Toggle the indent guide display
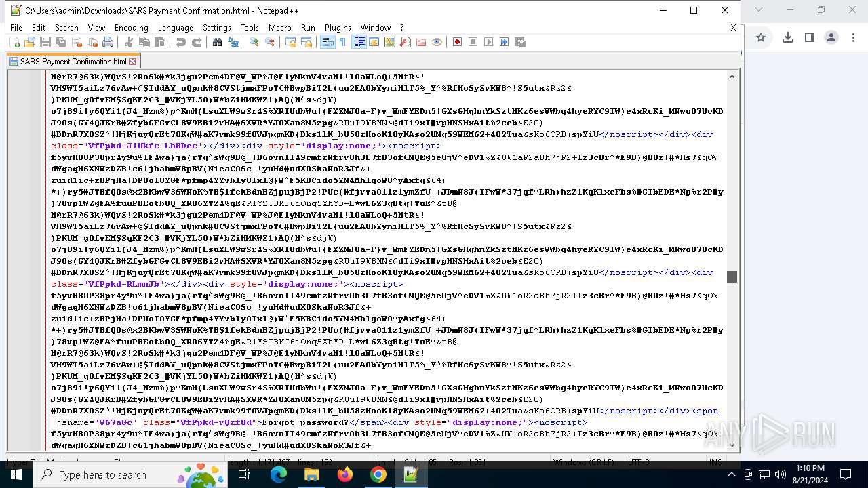The image size is (868, 488). point(359,42)
